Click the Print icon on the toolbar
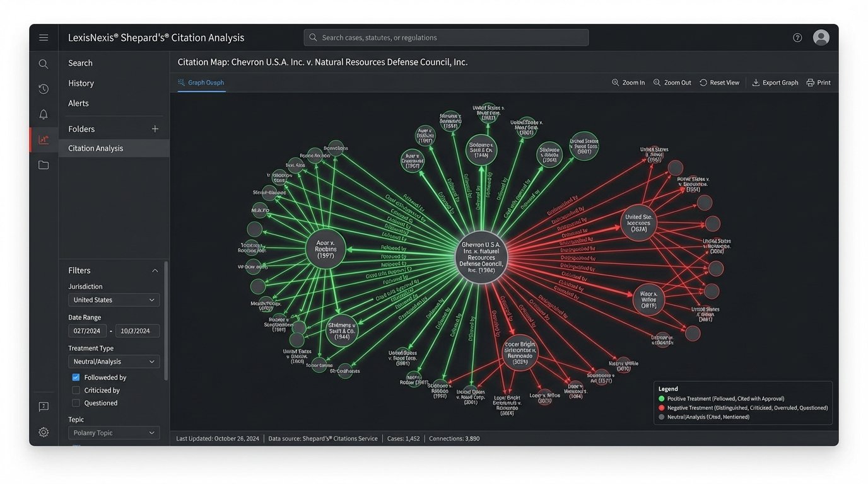 [811, 82]
